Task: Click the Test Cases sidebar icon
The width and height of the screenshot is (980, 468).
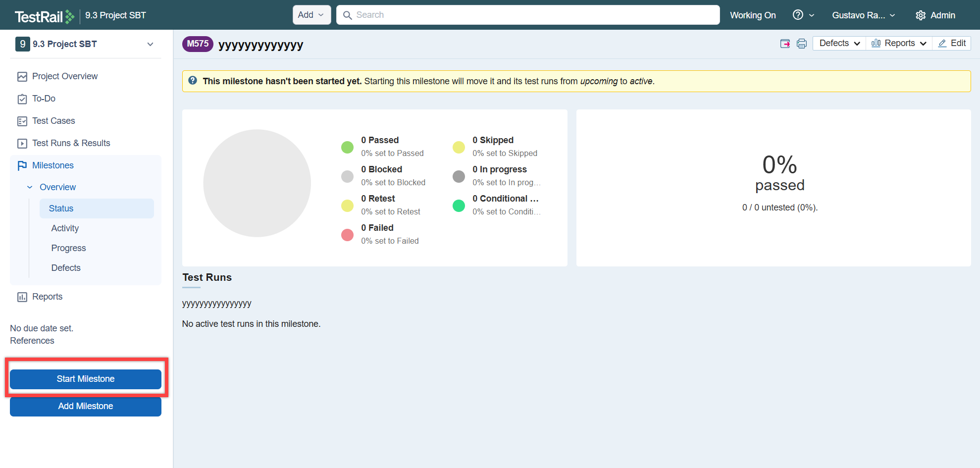Action: point(22,121)
